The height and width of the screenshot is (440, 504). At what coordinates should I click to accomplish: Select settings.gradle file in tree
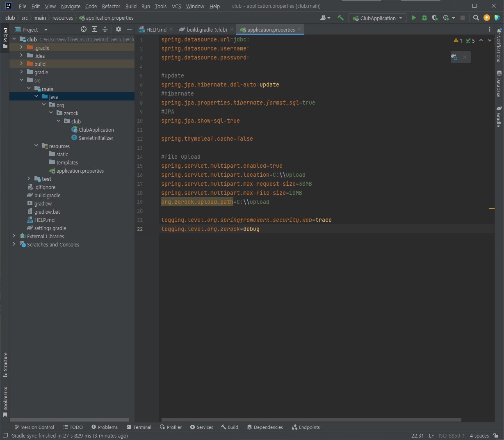pyautogui.click(x=50, y=228)
